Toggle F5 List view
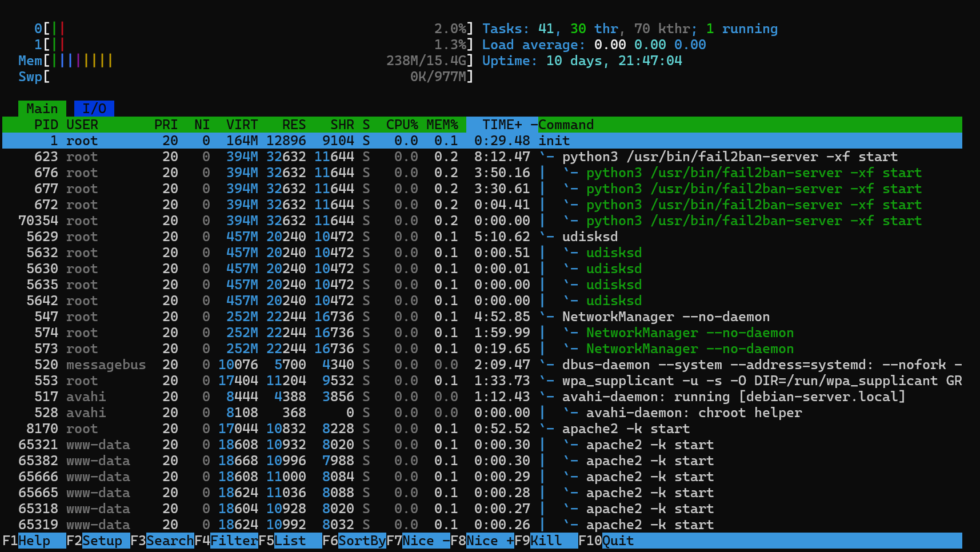Screen dimensions: 980x552 pyautogui.click(x=290, y=541)
